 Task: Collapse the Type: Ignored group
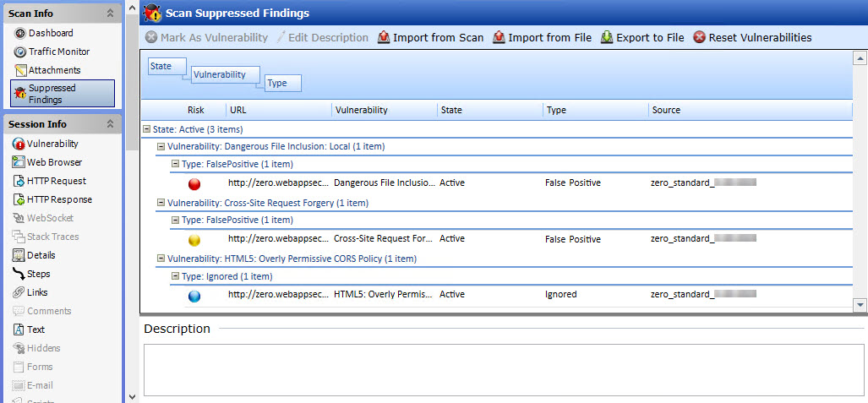(175, 276)
